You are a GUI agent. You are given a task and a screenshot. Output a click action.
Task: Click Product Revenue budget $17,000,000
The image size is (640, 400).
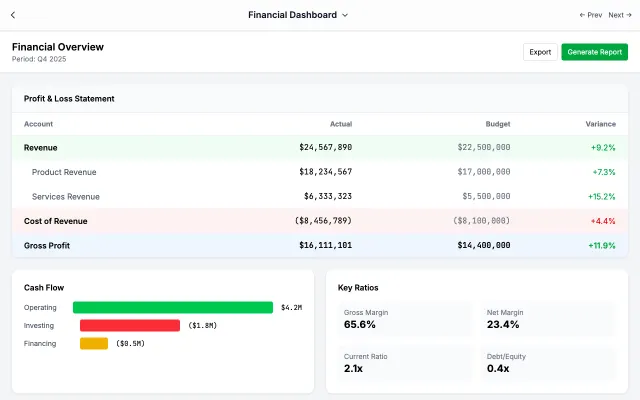[x=484, y=172]
